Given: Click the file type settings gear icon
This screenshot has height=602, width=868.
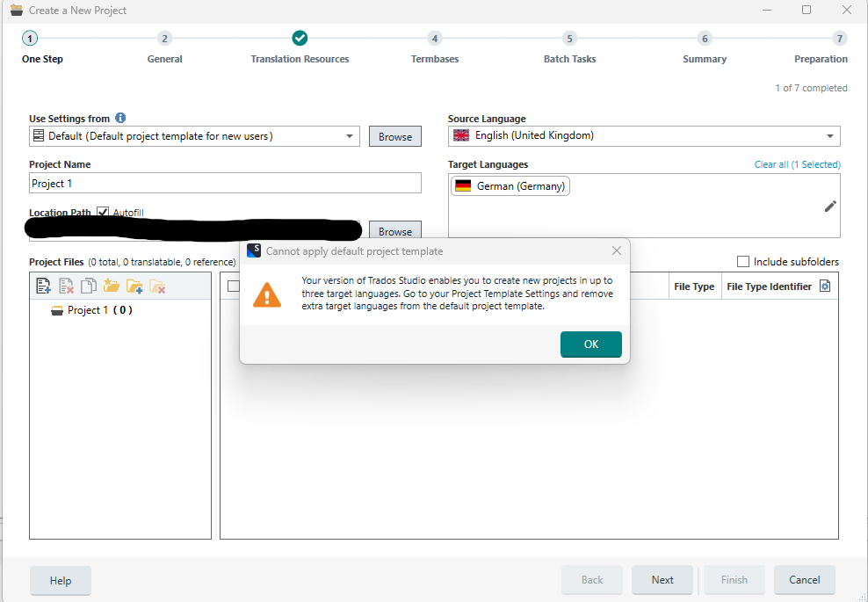Looking at the screenshot, I should tap(825, 286).
